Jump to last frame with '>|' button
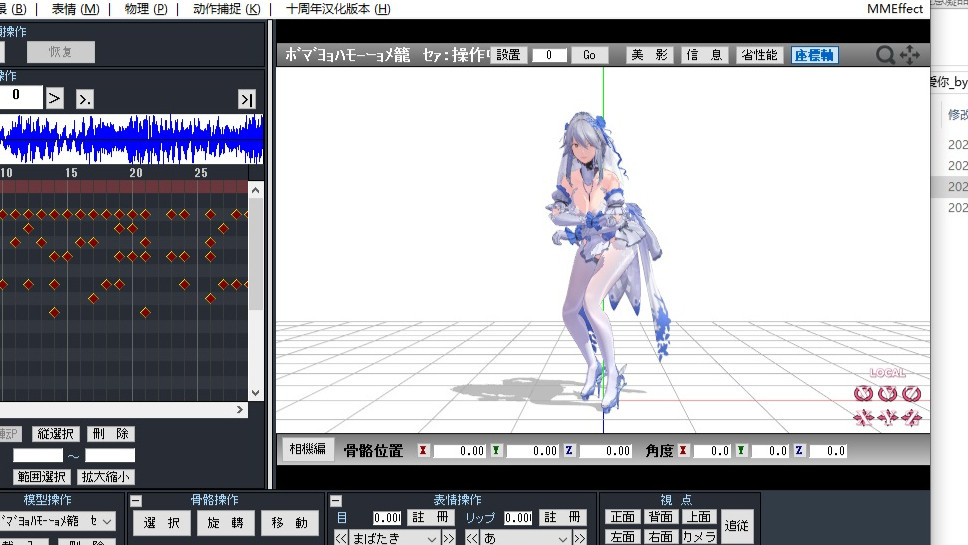The height and width of the screenshot is (545, 968). (246, 98)
